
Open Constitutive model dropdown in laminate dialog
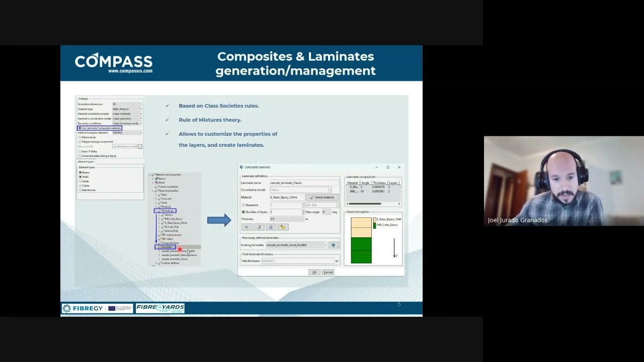coord(300,190)
